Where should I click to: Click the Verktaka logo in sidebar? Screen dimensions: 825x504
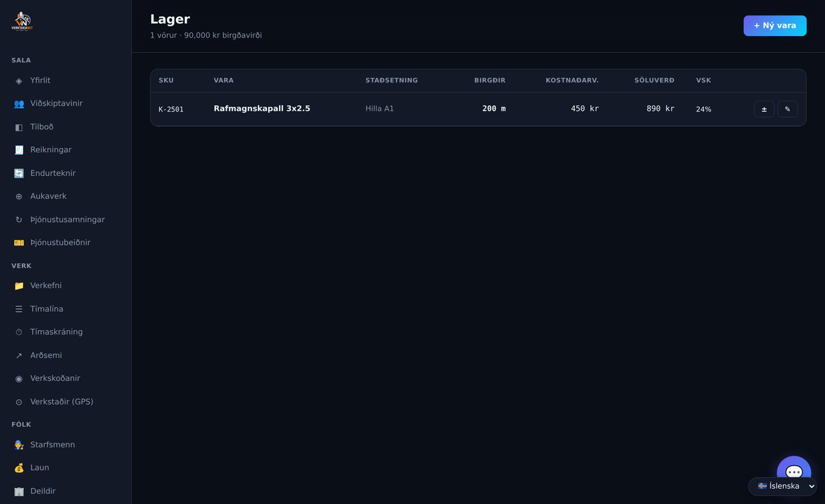[22, 21]
